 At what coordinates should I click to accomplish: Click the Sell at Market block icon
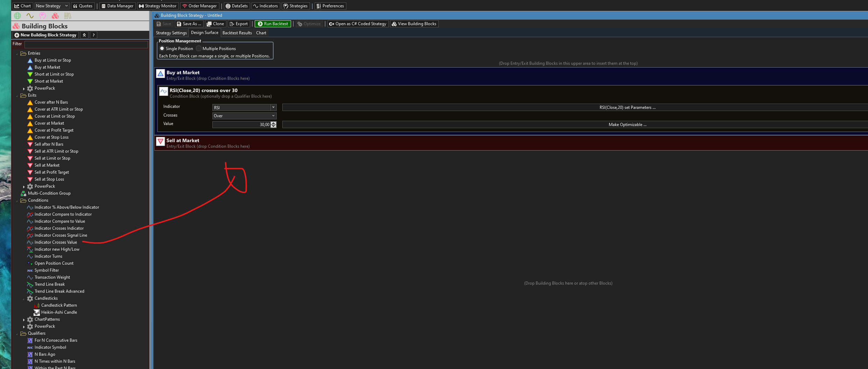click(x=161, y=141)
